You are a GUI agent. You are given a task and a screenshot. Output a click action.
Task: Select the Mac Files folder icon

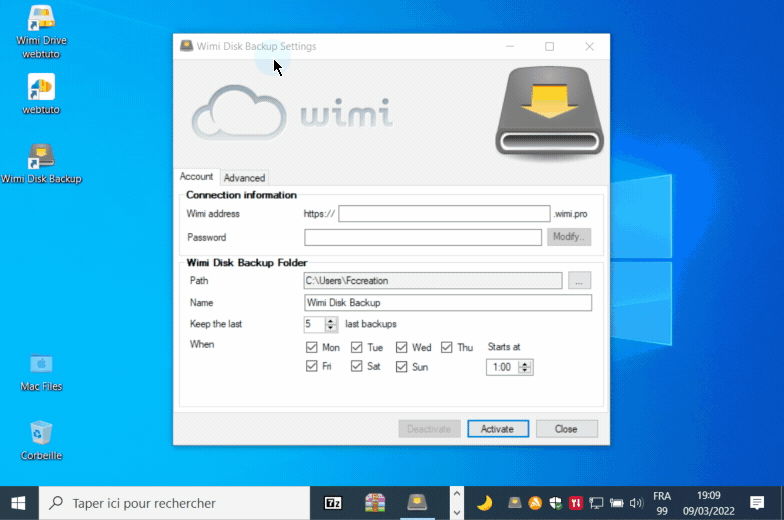(x=41, y=372)
